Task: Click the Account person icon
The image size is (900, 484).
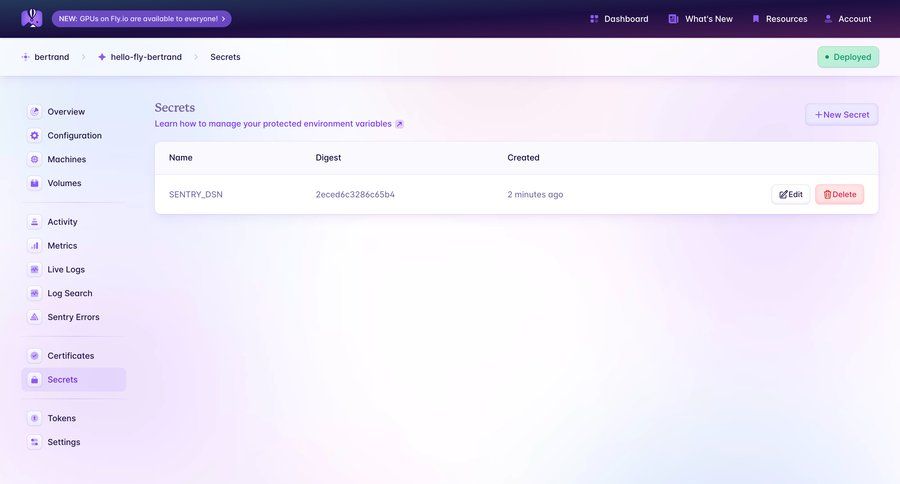Action: tap(828, 19)
